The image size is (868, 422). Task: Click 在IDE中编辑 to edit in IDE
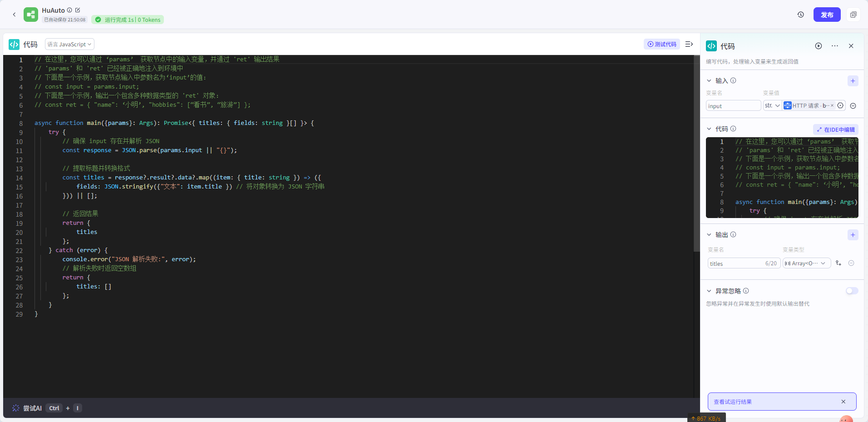point(835,129)
